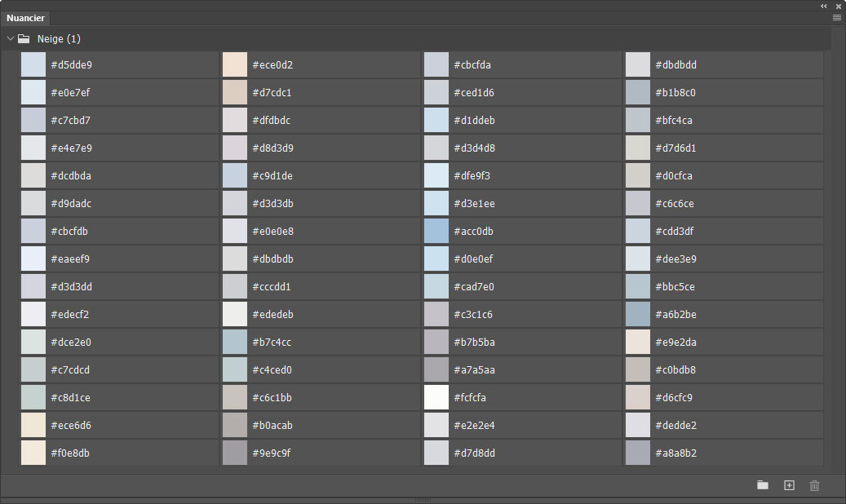846x504 pixels.
Task: Pick the #acc0db blue swatch
Action: click(x=436, y=232)
